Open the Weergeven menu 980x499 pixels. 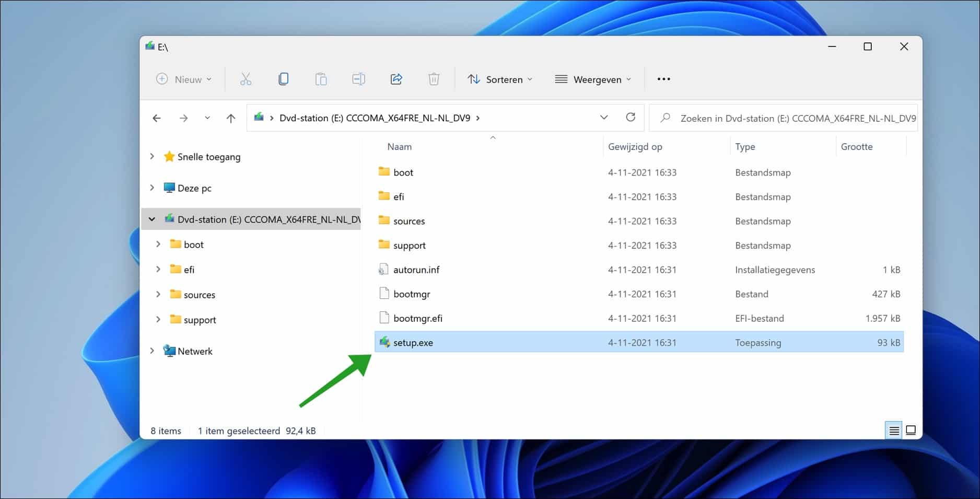593,79
